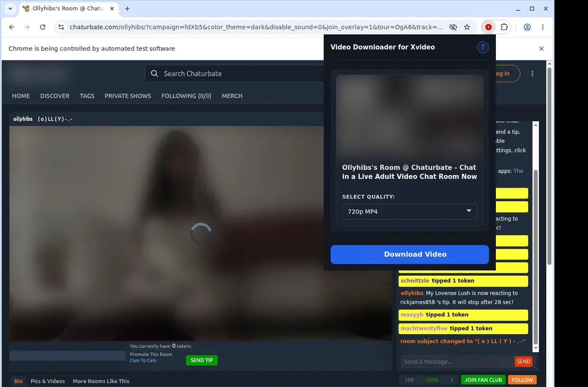Click username schnittzle in chat

415,281
